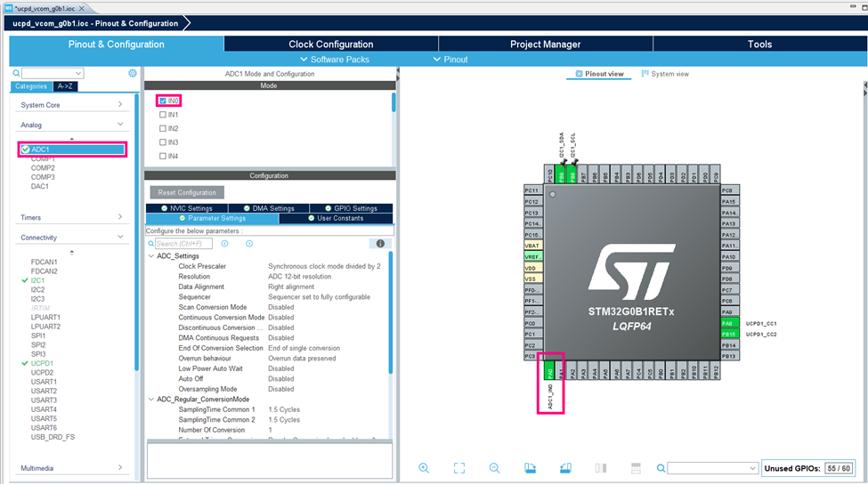868x485 pixels.
Task: Uncheck the IN0 channel checkbox
Action: (x=163, y=101)
